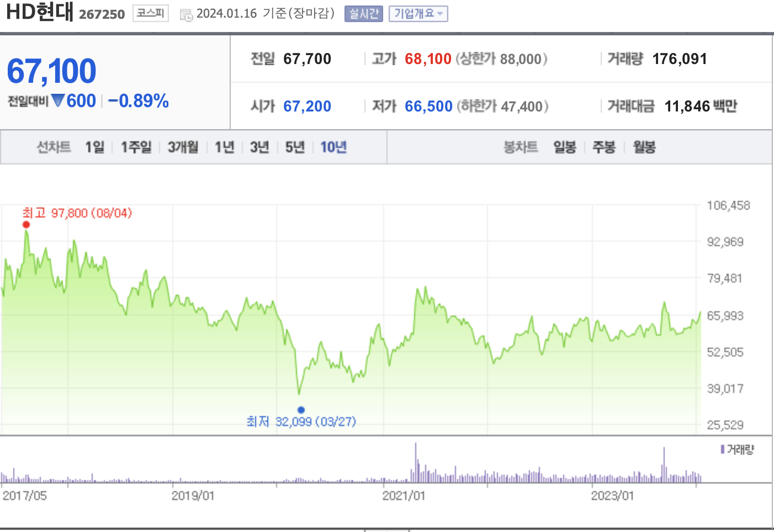Click the 실시간 button
Image resolution: width=774 pixels, height=532 pixels.
click(363, 14)
